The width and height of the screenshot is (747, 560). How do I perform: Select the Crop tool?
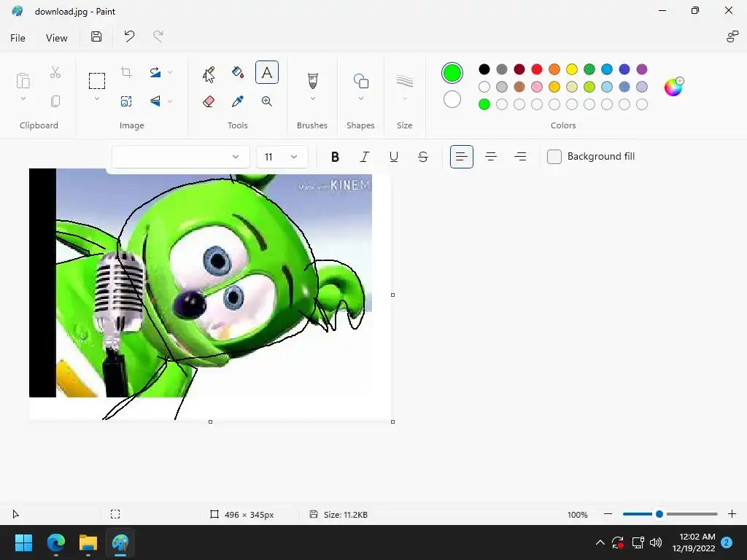click(x=126, y=72)
